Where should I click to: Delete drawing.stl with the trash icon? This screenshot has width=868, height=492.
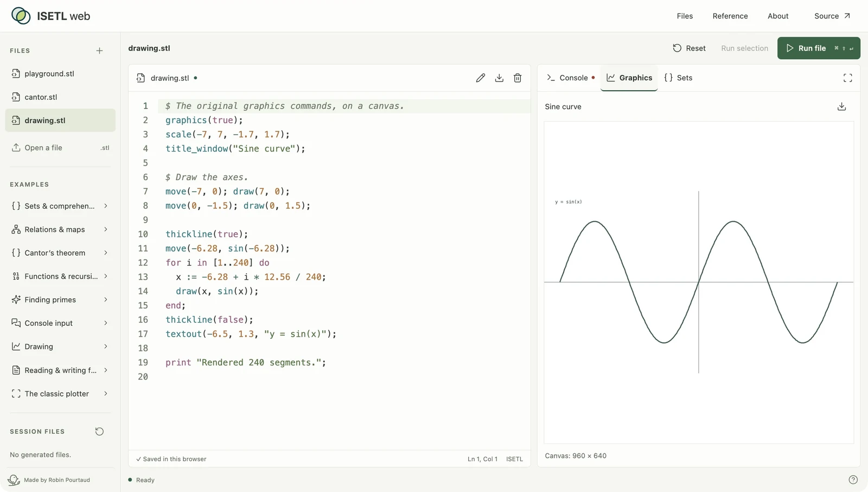(x=518, y=78)
